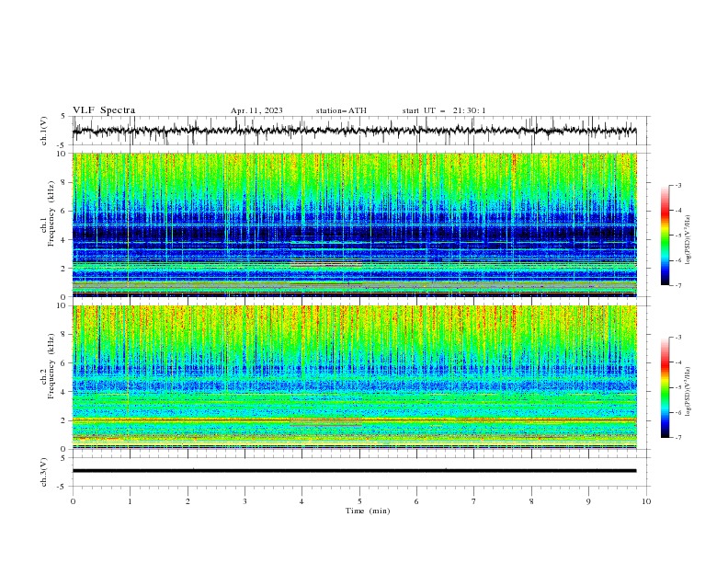Click the "6" kHz tick on ch.2 frequency axis
This screenshot has height=563, width=728.
(x=65, y=363)
